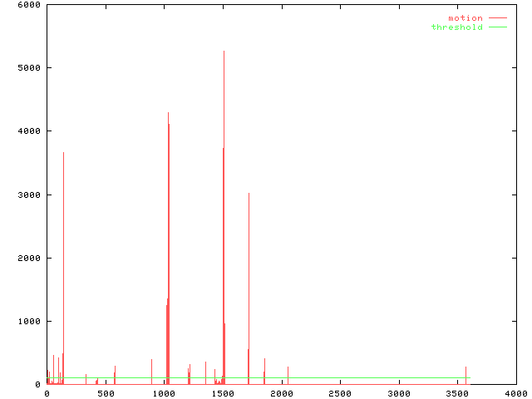Click the 3500 tick label on x-axis
532x399 pixels.
click(456, 392)
